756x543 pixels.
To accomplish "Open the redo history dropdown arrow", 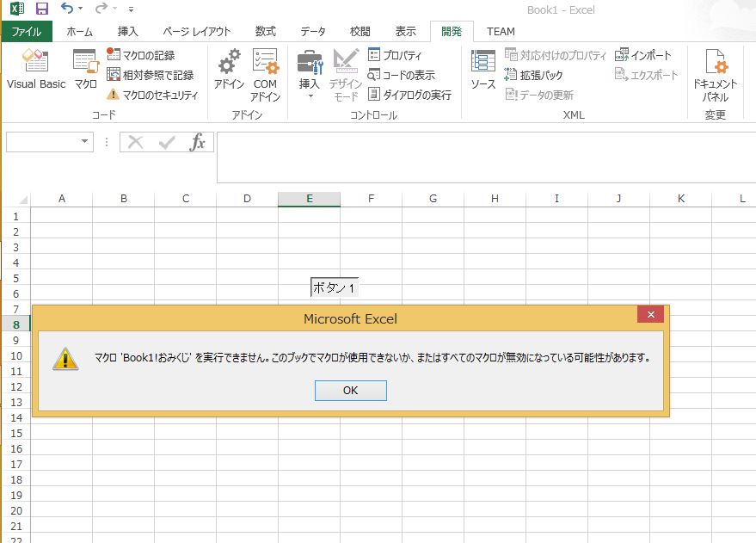I will point(114,9).
